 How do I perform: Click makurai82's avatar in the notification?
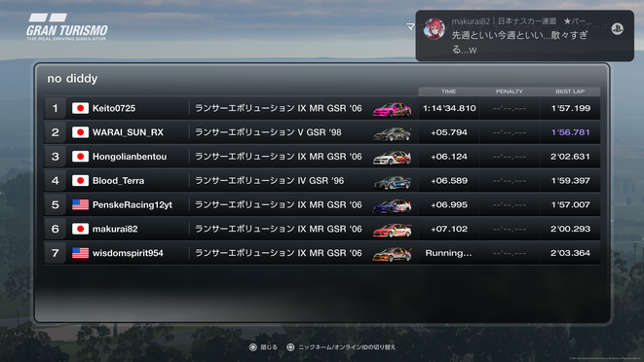point(435,29)
